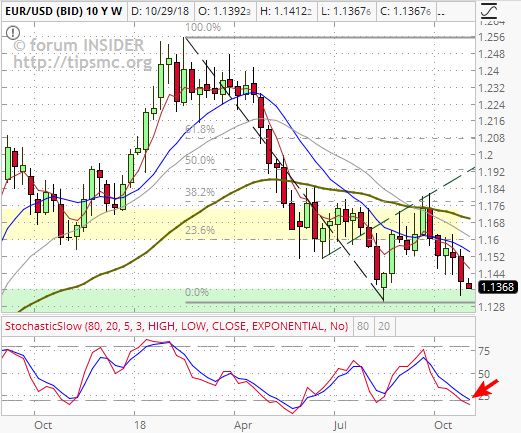Click 1.24 on the price axis

point(488,71)
